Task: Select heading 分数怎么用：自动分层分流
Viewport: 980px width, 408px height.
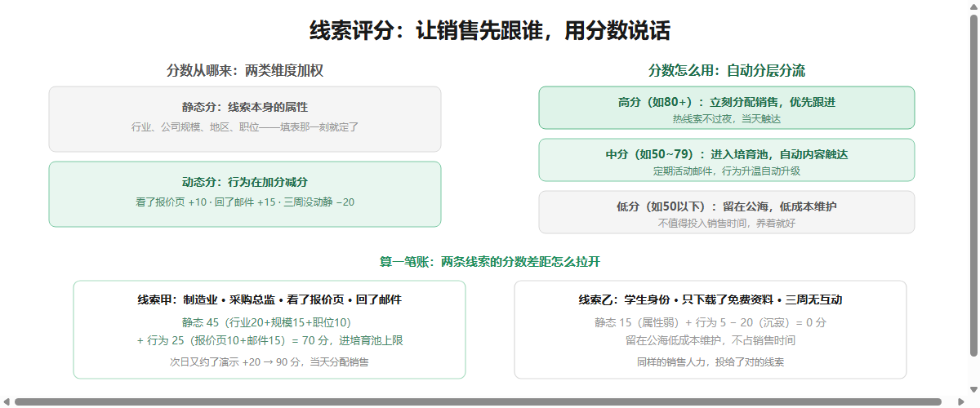Action: pos(727,70)
